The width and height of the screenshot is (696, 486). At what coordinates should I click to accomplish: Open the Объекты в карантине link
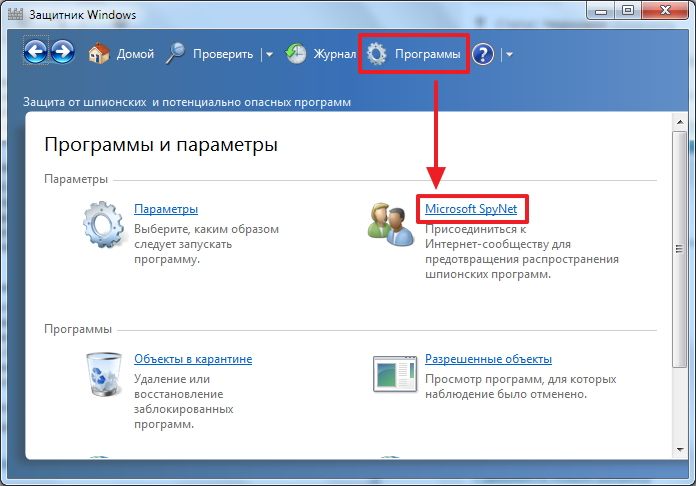[x=193, y=359]
